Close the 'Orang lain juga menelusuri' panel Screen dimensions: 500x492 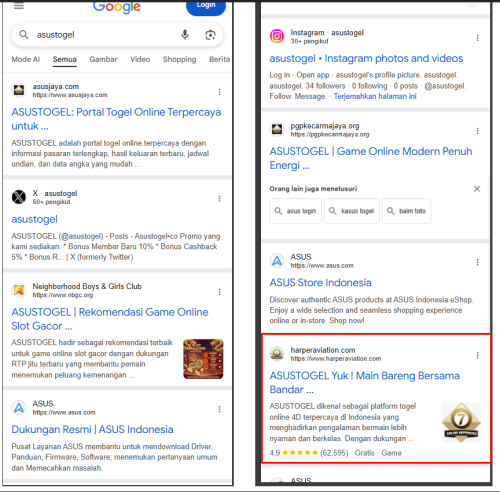477,189
